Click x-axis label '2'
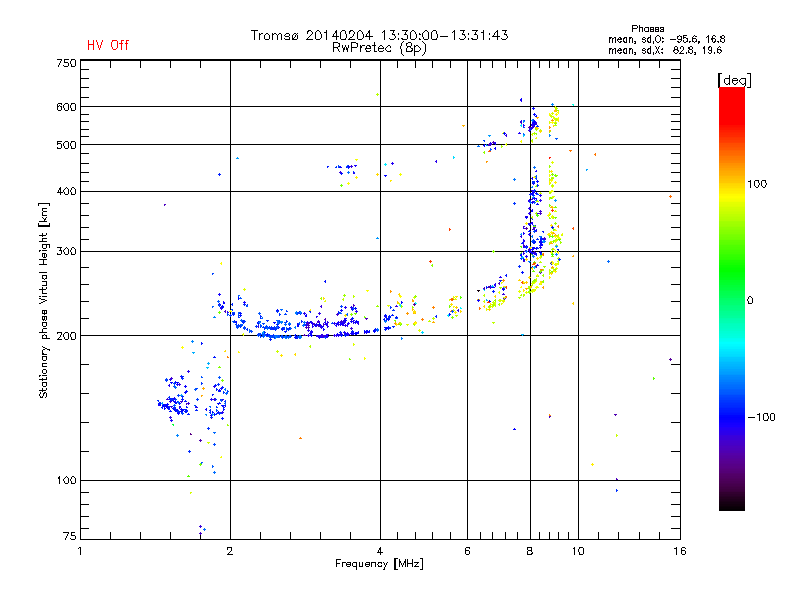This screenshot has height=600, width=800. point(230,551)
